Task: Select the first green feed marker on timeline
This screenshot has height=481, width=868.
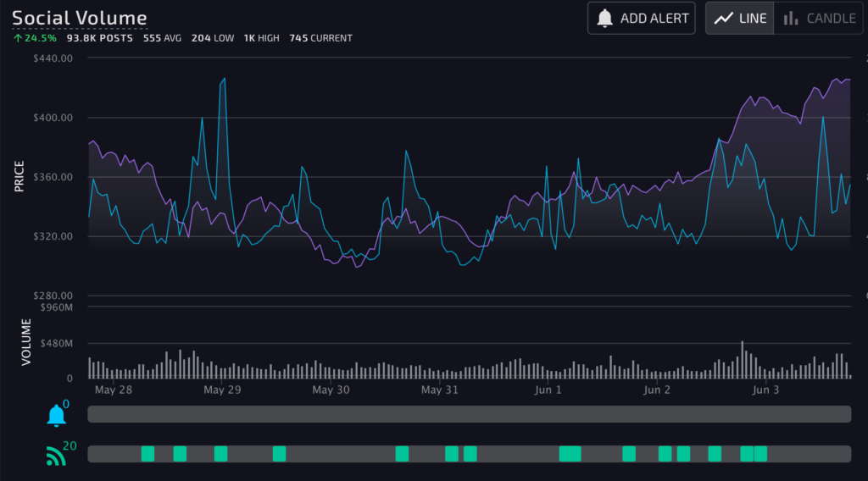Action: [x=147, y=454]
